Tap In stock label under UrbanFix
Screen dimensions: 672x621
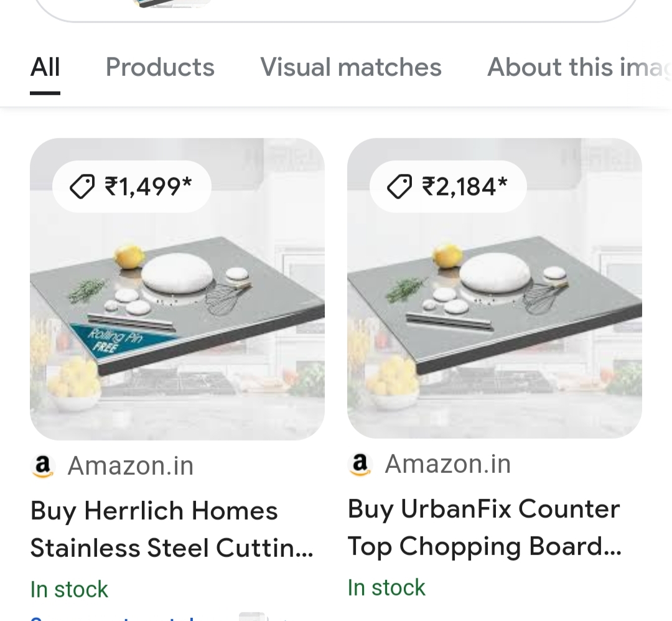386,587
